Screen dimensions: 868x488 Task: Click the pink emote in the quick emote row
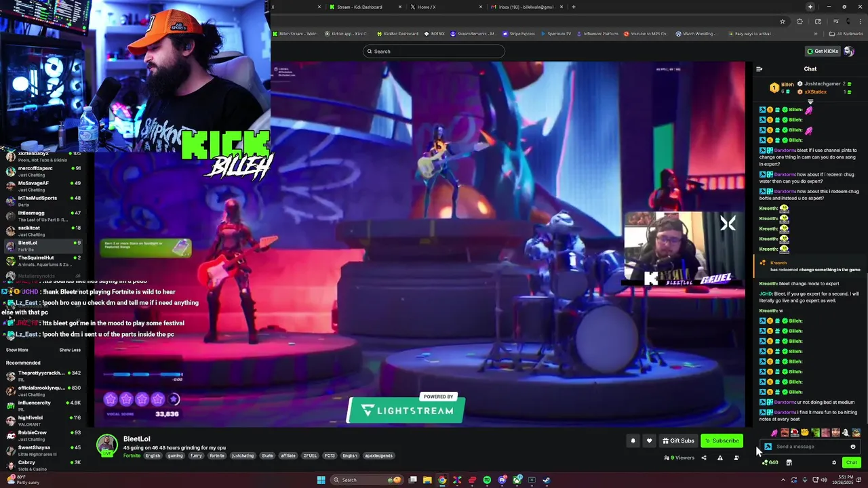tap(774, 432)
